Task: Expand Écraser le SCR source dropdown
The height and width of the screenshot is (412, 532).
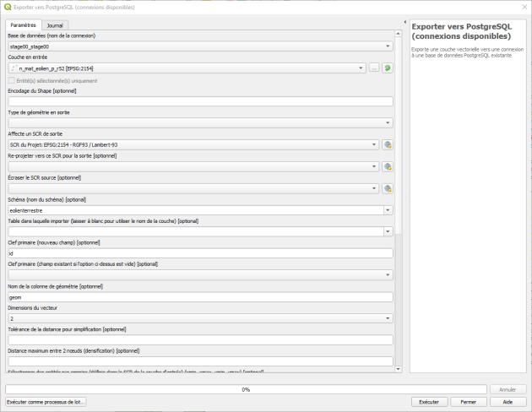Action: tap(193, 188)
